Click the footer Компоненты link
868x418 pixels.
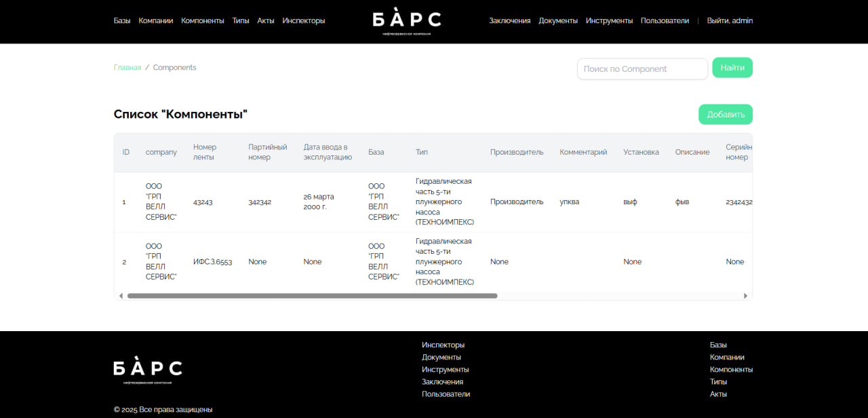(731, 370)
